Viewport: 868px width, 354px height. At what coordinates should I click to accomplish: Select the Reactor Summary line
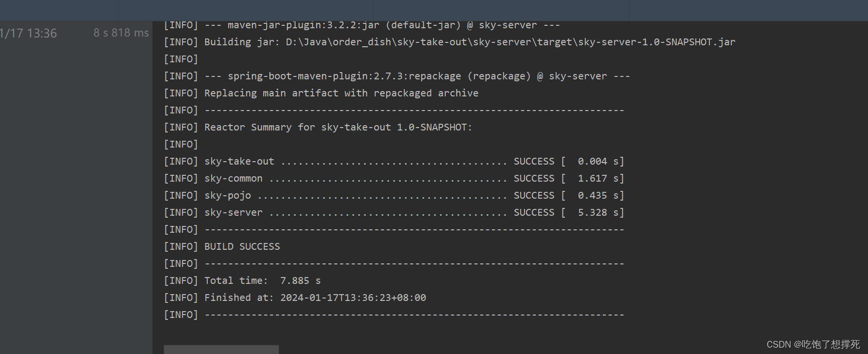(338, 127)
